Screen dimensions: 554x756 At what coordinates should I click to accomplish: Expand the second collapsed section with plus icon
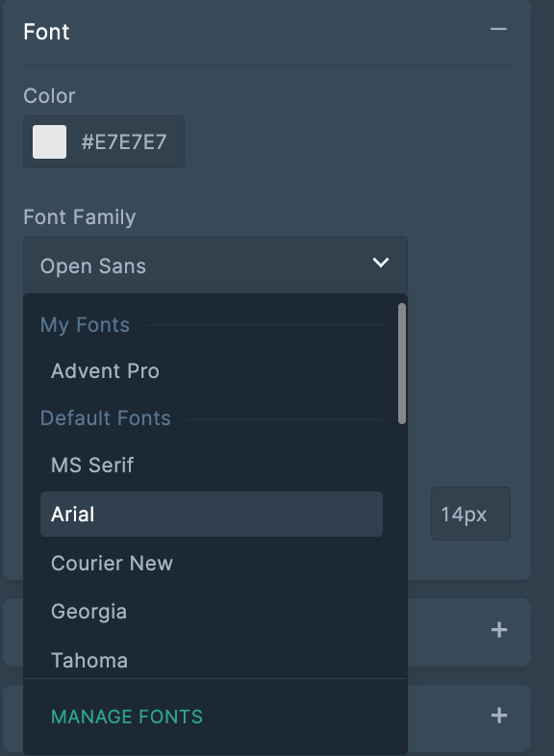point(499,715)
